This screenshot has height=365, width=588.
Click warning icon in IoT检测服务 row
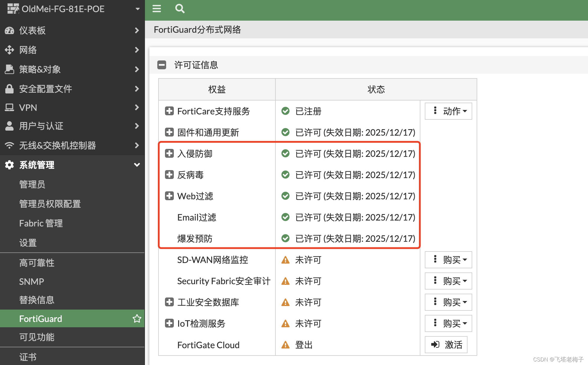(x=285, y=323)
